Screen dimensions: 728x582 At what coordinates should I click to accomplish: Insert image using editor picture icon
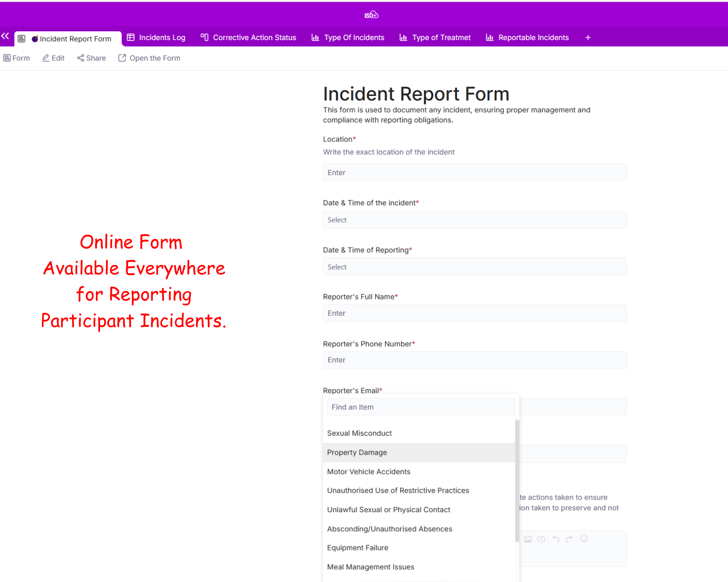(528, 539)
